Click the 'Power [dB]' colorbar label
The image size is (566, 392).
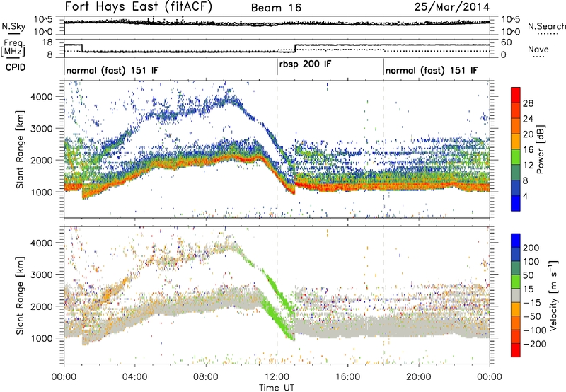(541, 149)
